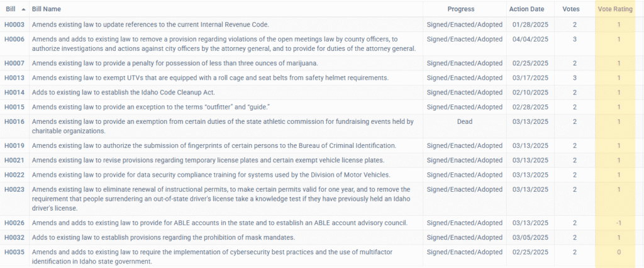Open the H0013 bill link
644x268 pixels.
coord(14,78)
